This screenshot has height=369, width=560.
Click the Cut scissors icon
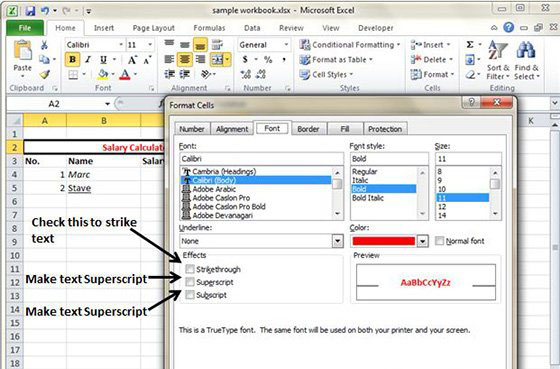pyautogui.click(x=44, y=45)
